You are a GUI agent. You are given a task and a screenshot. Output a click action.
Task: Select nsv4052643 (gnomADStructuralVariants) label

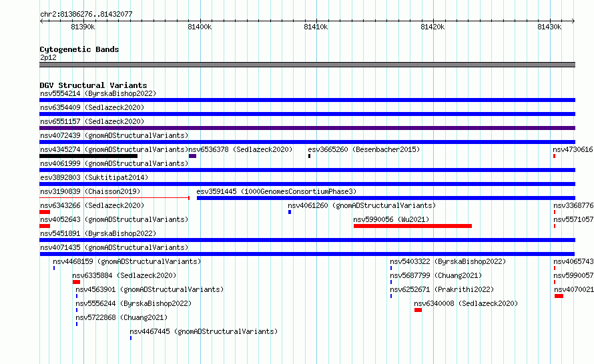114,219
